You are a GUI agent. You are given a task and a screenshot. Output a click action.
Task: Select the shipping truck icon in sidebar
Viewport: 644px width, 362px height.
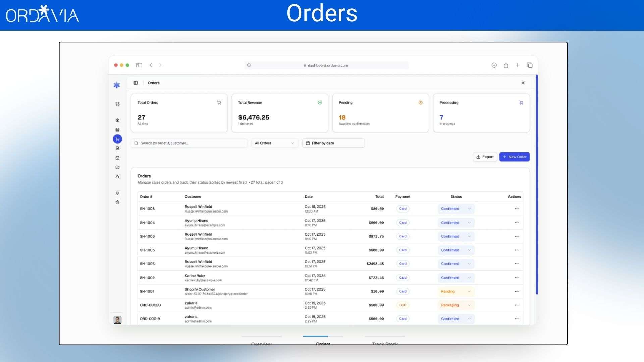tap(117, 167)
